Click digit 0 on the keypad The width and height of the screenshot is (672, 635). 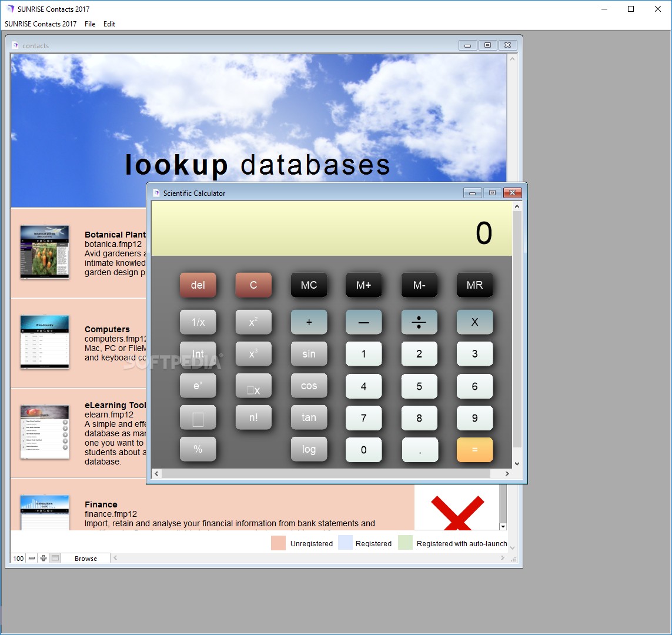click(x=363, y=449)
